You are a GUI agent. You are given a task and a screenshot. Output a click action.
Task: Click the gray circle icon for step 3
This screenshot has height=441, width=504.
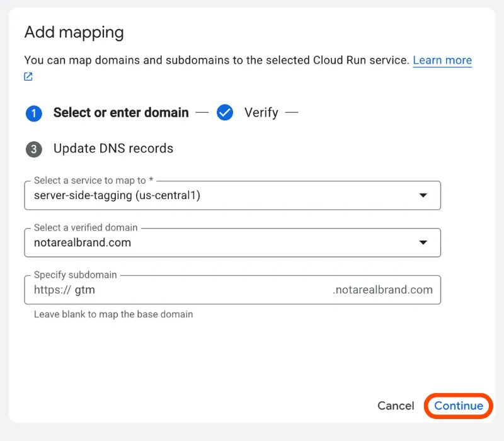[x=33, y=149]
